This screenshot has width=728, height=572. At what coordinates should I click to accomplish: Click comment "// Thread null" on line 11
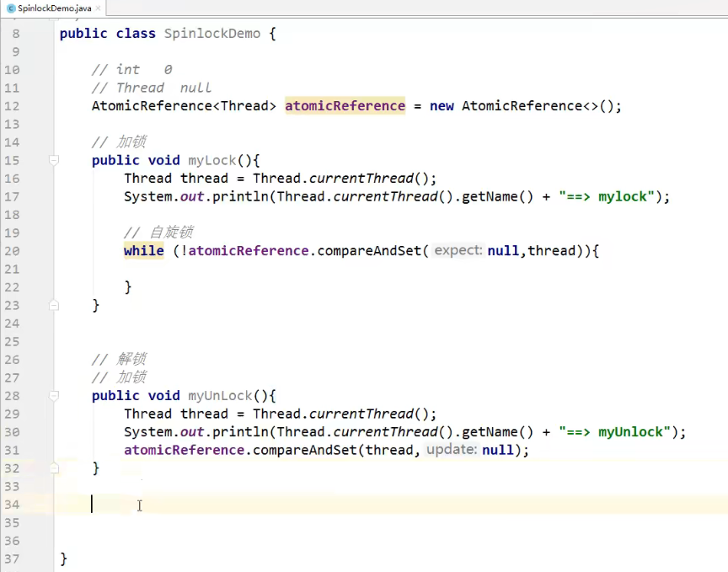coord(152,88)
